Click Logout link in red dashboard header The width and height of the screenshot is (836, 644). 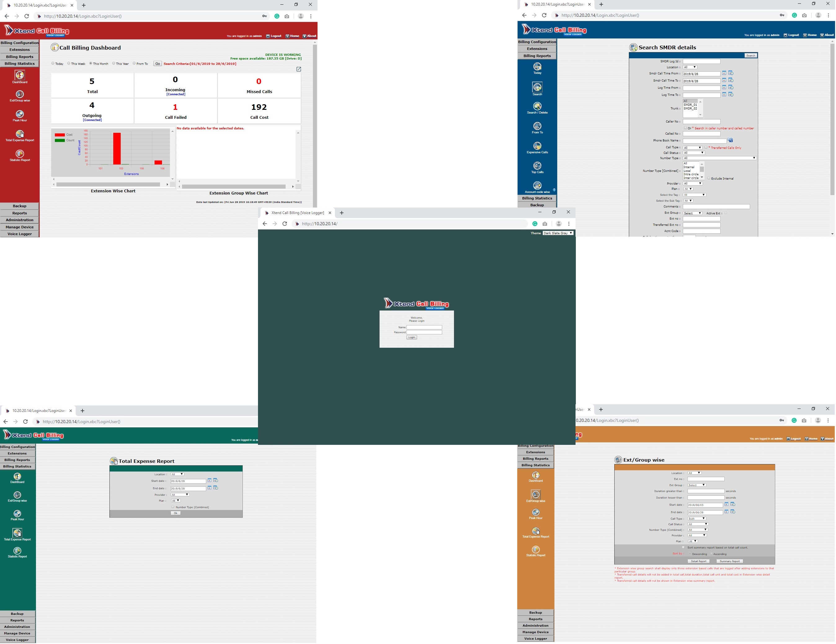(274, 36)
